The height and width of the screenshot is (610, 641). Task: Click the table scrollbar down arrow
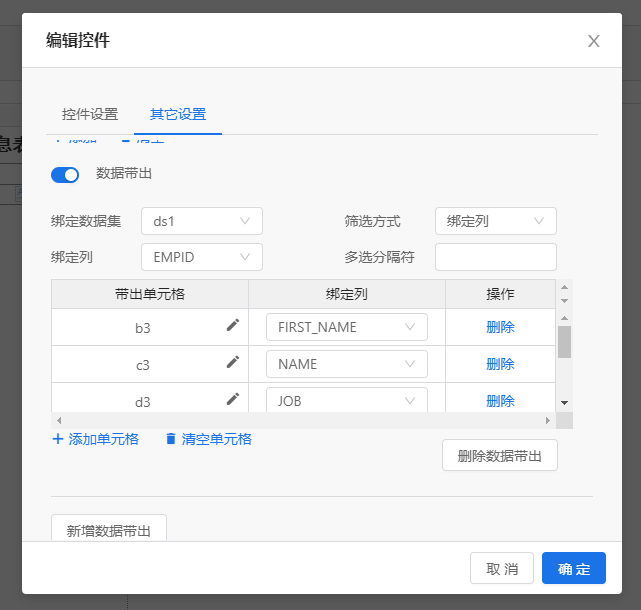(x=565, y=403)
